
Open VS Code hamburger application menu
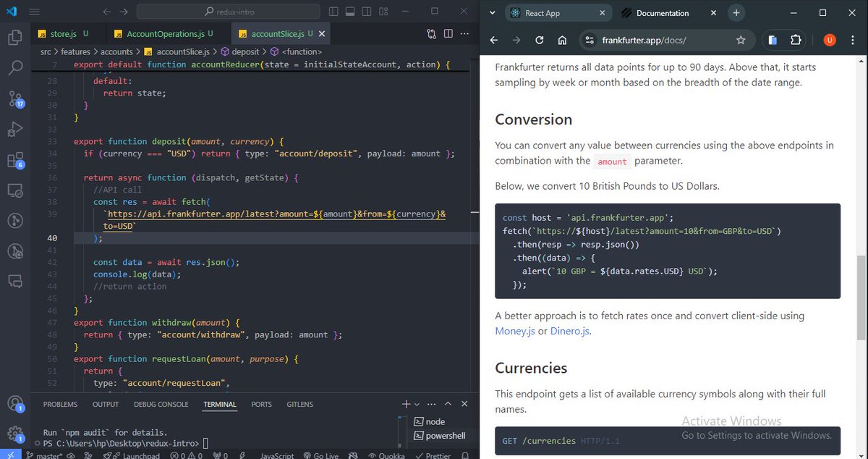(35, 12)
